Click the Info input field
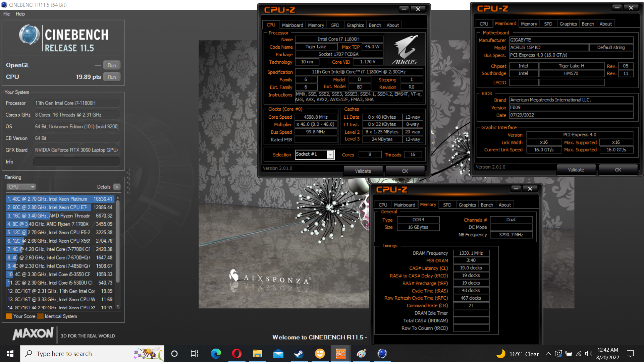Image resolution: width=644 pixels, height=362 pixels. pyautogui.click(x=76, y=162)
